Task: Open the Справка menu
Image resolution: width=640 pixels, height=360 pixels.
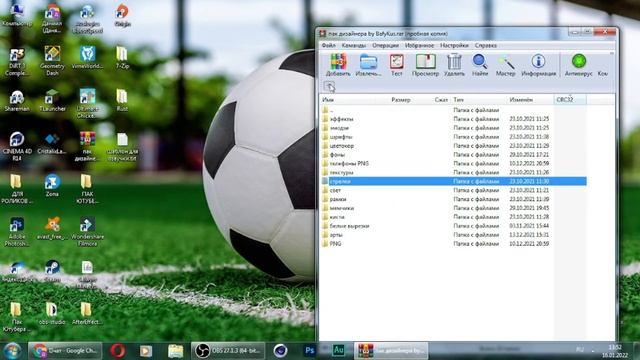Action: (485, 45)
